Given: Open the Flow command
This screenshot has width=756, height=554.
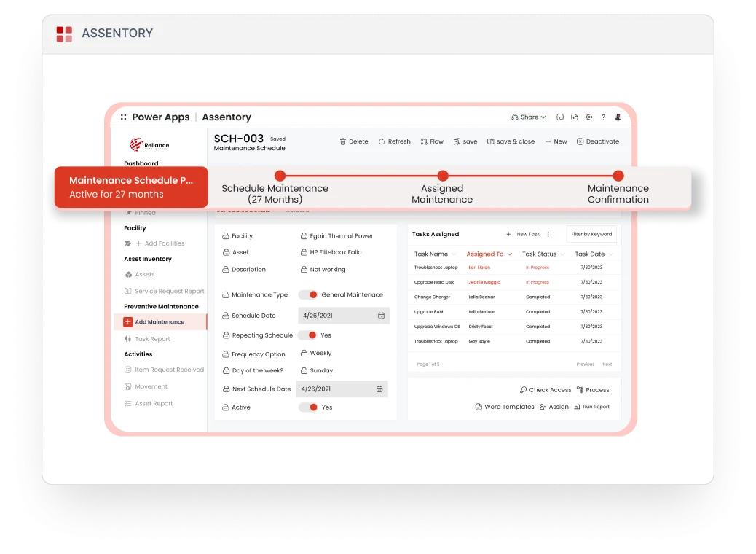Looking at the screenshot, I should (x=432, y=141).
